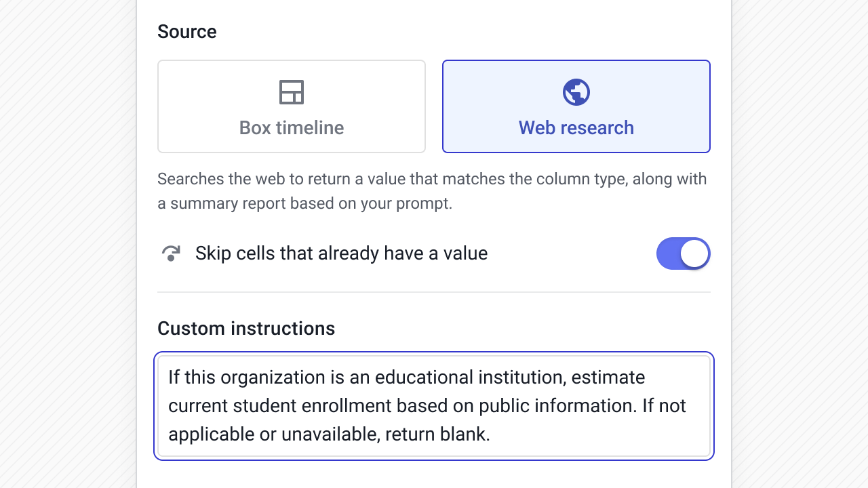Click the white knob of the skip switch
This screenshot has width=868, height=488.
694,253
